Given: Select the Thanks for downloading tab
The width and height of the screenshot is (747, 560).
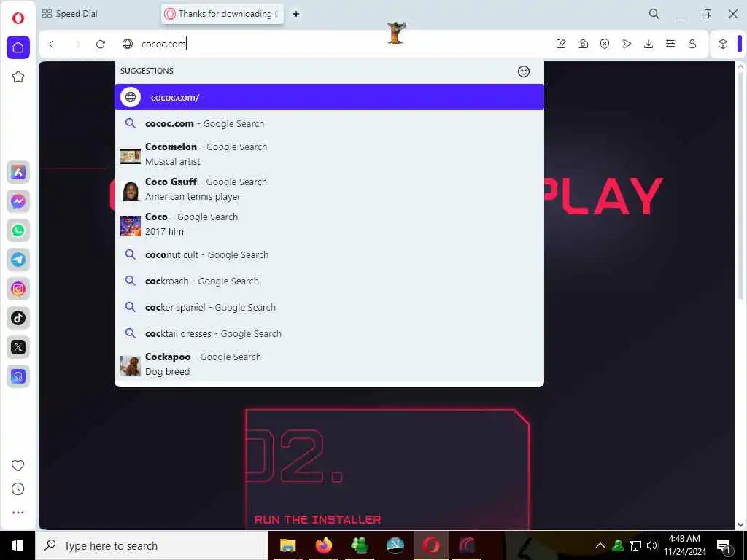Looking at the screenshot, I should click(222, 14).
